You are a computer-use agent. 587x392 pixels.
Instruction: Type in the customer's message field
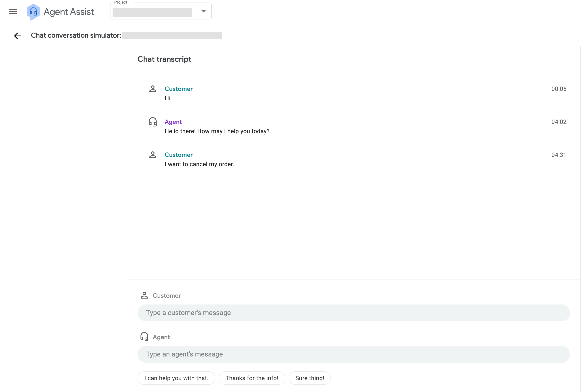click(x=353, y=313)
